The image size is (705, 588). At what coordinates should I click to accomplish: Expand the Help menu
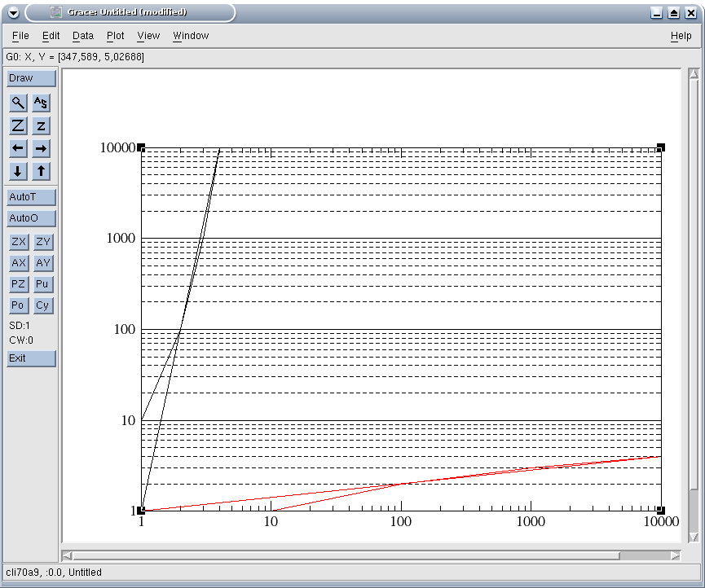click(681, 36)
